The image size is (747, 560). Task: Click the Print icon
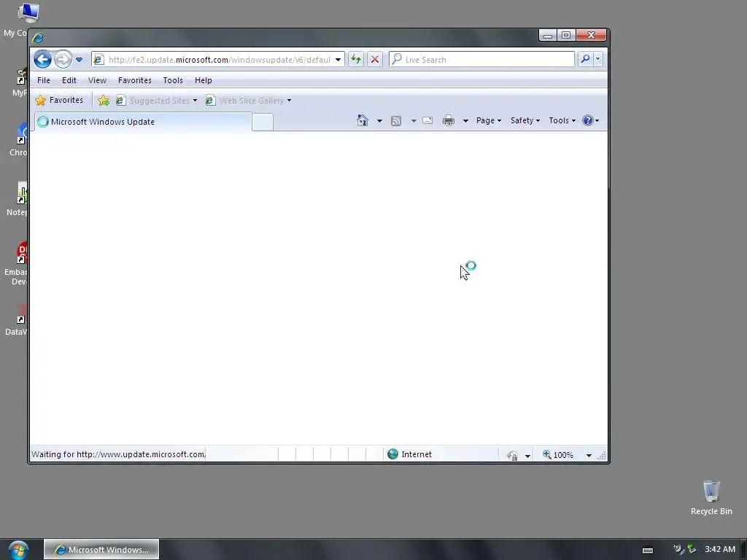tap(449, 120)
